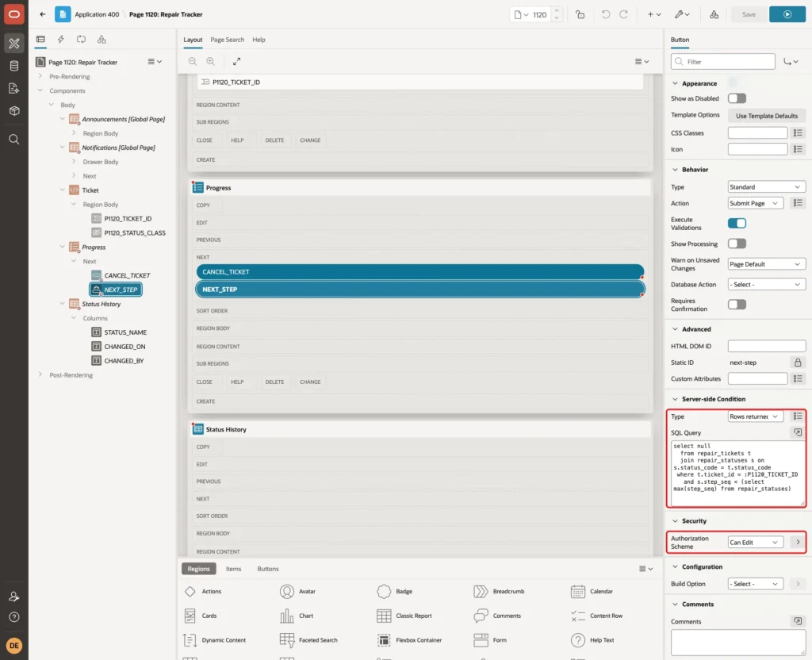Open Icon picker list button
Image resolution: width=812 pixels, height=660 pixels.
point(798,149)
